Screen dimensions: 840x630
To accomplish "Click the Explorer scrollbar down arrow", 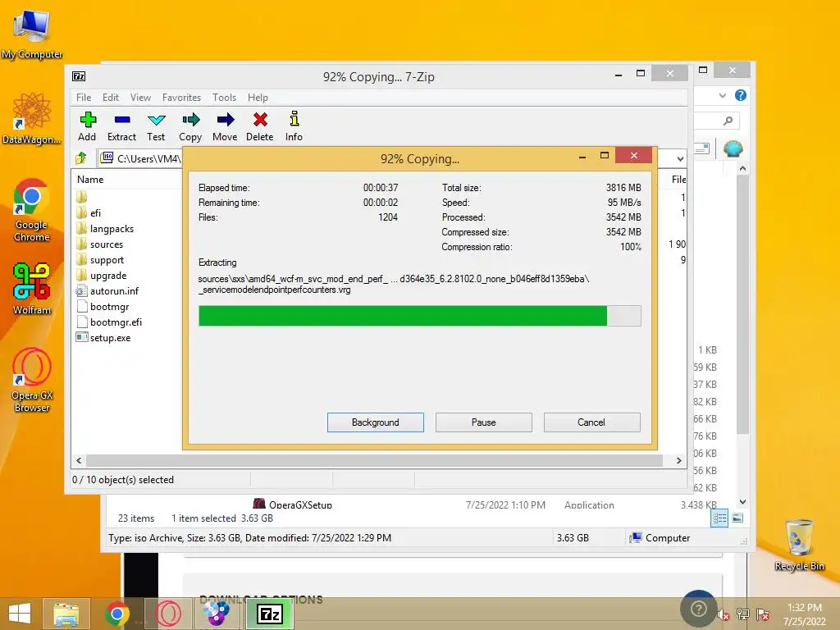I will pyautogui.click(x=742, y=502).
